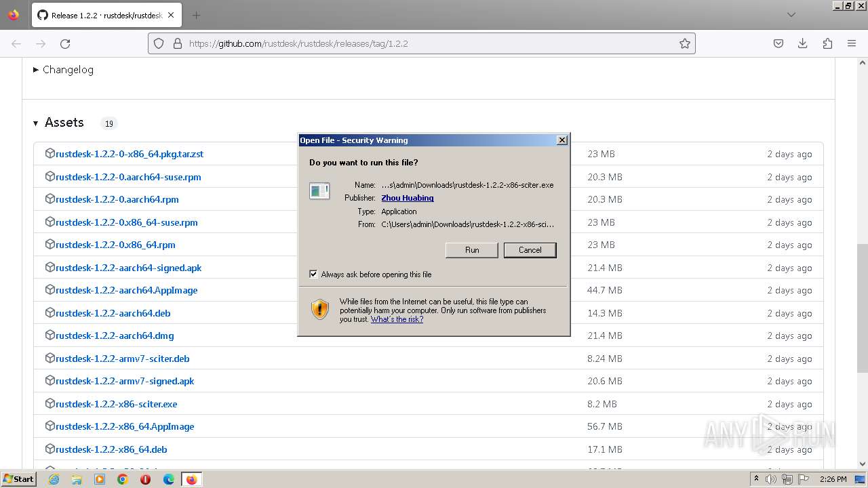The image size is (868, 488).
Task: Download rustdesk-1.2.2-armv7-sciter.deb
Action: click(123, 359)
